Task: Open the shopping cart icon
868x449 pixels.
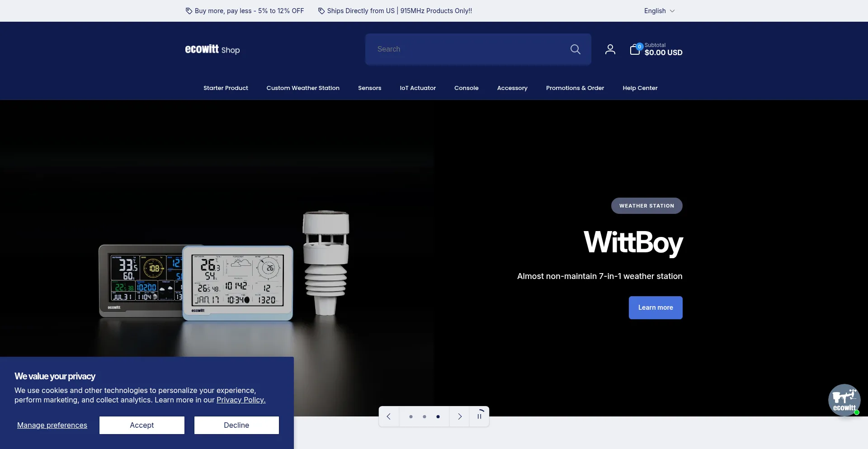Action: (x=635, y=49)
